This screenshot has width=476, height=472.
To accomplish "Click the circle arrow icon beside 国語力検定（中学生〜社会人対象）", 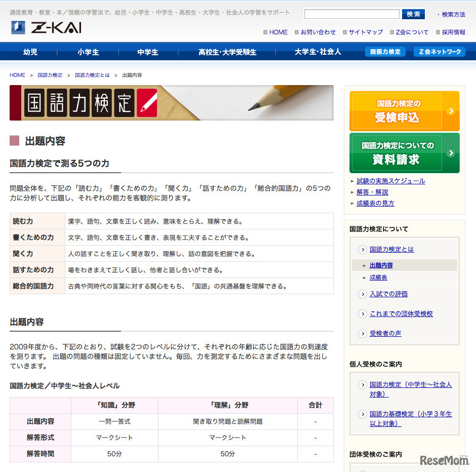I will point(363,384).
